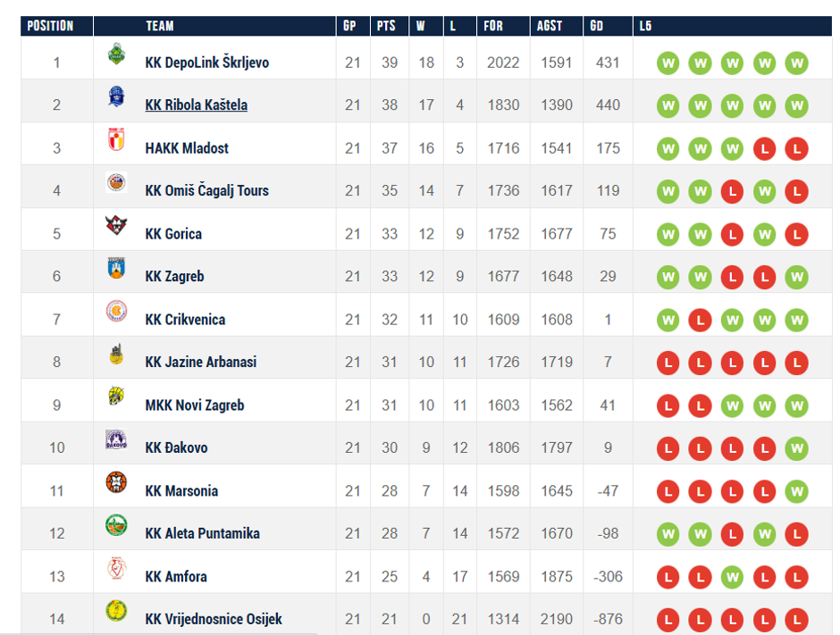This screenshot has height=635, width=840.
Task: Click the KK Omiš Čagalj Tours logo
Action: pyautogui.click(x=115, y=184)
